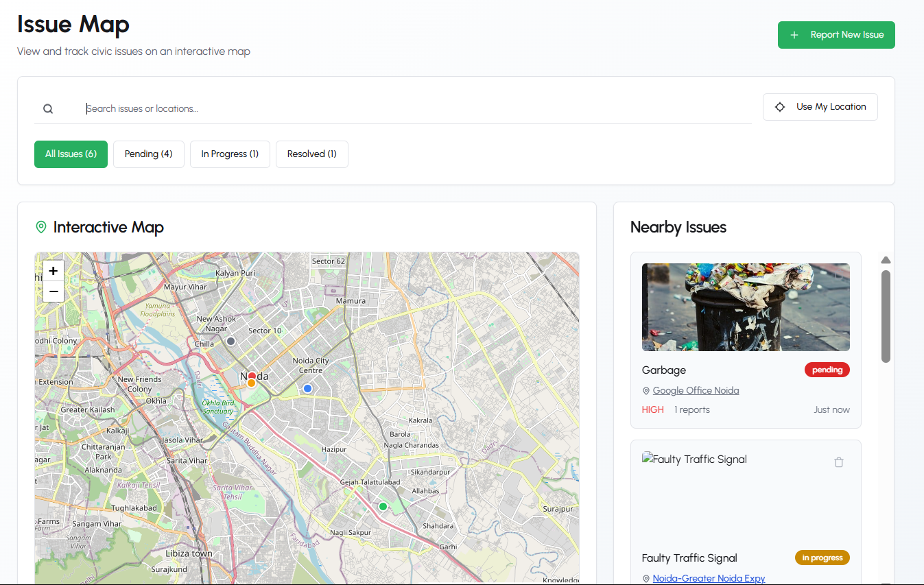Click the Sector 62 map label
This screenshot has width=924, height=585.
(329, 261)
